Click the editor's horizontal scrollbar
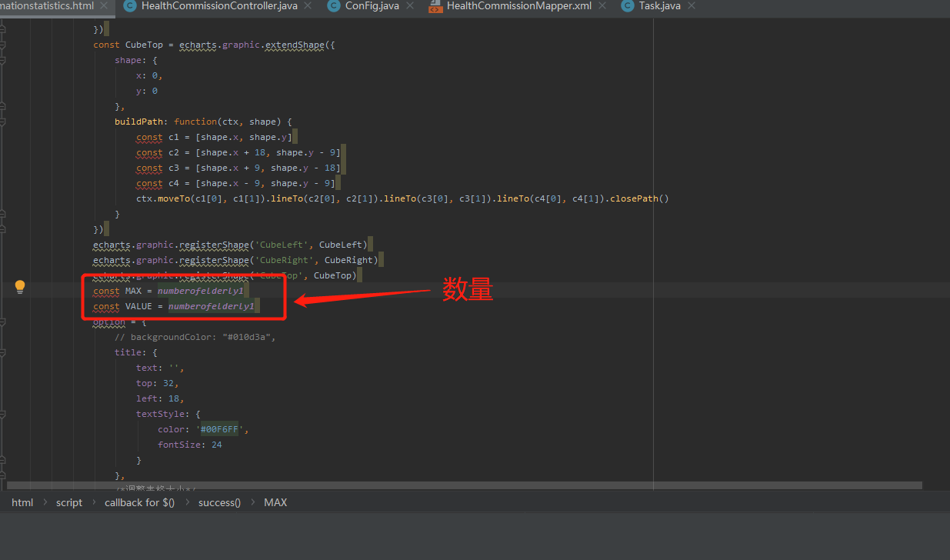 tap(464, 485)
